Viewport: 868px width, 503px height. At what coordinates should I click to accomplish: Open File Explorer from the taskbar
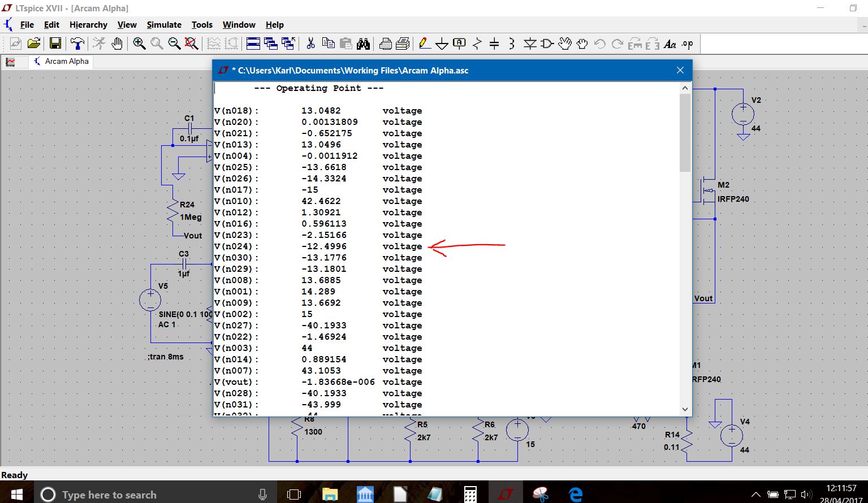[x=330, y=495]
